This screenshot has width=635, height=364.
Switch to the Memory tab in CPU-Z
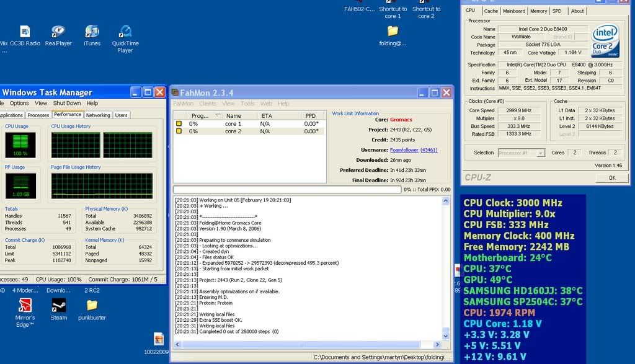tap(538, 11)
